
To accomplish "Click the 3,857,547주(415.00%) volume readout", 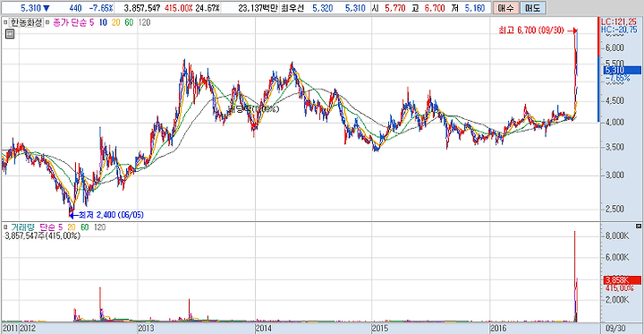I will pos(42,236).
